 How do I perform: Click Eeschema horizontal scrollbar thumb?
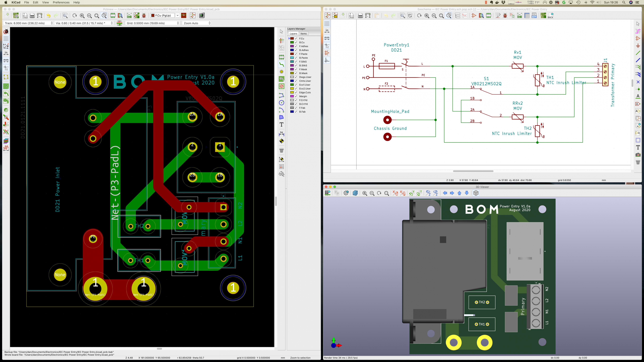click(473, 171)
